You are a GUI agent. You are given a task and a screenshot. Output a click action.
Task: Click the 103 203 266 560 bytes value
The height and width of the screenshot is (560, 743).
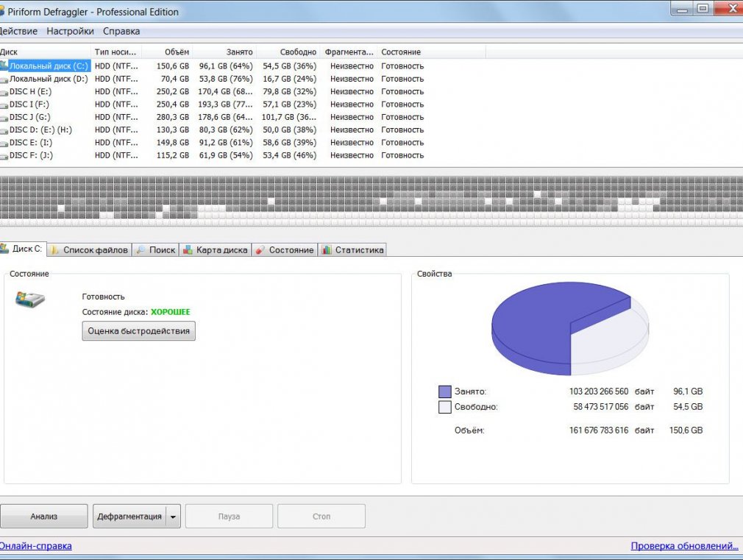[x=599, y=391]
